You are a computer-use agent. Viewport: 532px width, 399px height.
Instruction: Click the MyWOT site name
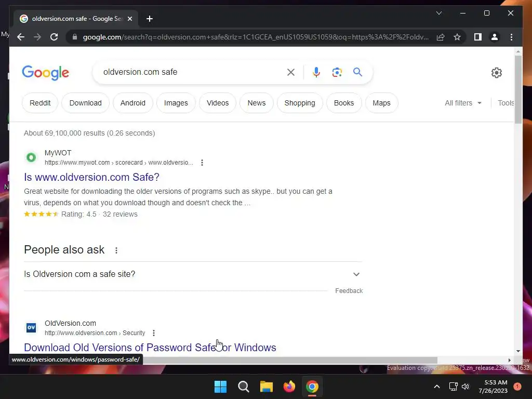(x=58, y=153)
